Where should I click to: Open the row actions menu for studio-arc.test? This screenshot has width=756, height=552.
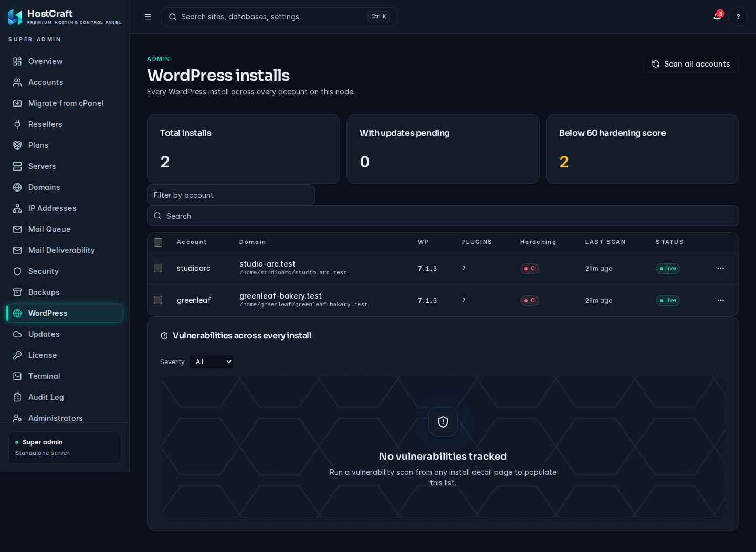[721, 268]
